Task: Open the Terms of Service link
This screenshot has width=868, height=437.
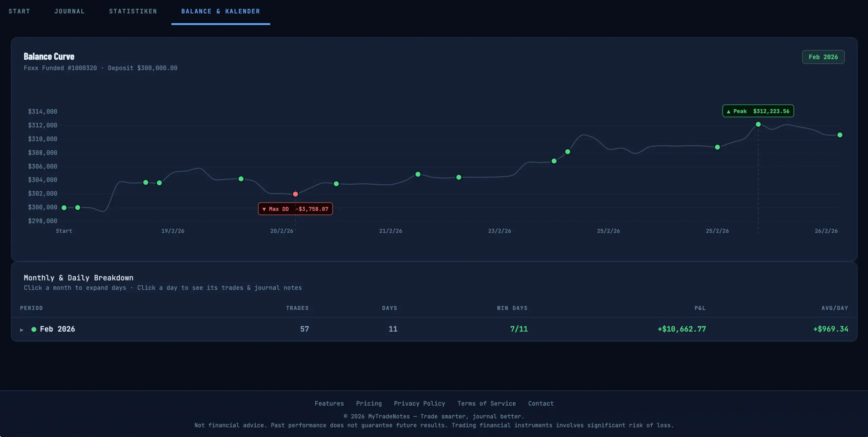Action: click(486, 403)
